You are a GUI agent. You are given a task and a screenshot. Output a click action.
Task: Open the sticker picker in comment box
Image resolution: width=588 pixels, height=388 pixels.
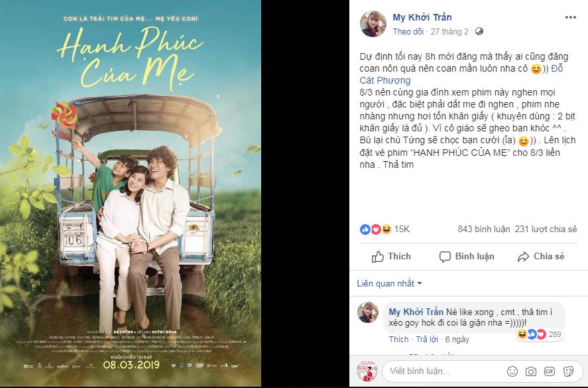point(569,371)
